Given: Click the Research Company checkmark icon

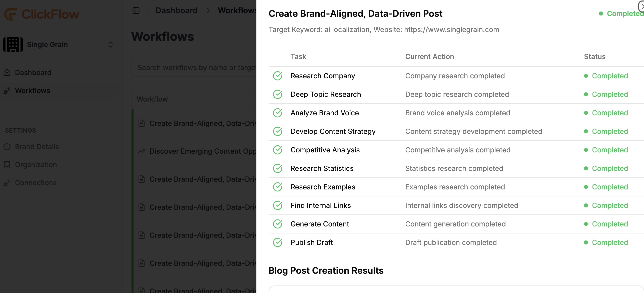Looking at the screenshot, I should coord(278,76).
